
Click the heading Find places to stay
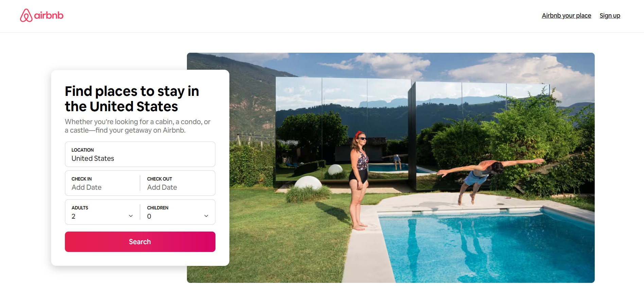pyautogui.click(x=132, y=99)
